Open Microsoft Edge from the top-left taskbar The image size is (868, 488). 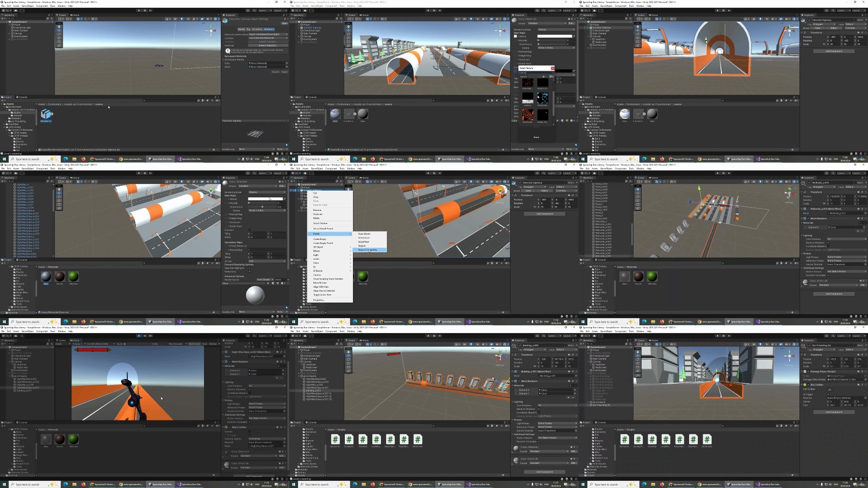click(66, 159)
